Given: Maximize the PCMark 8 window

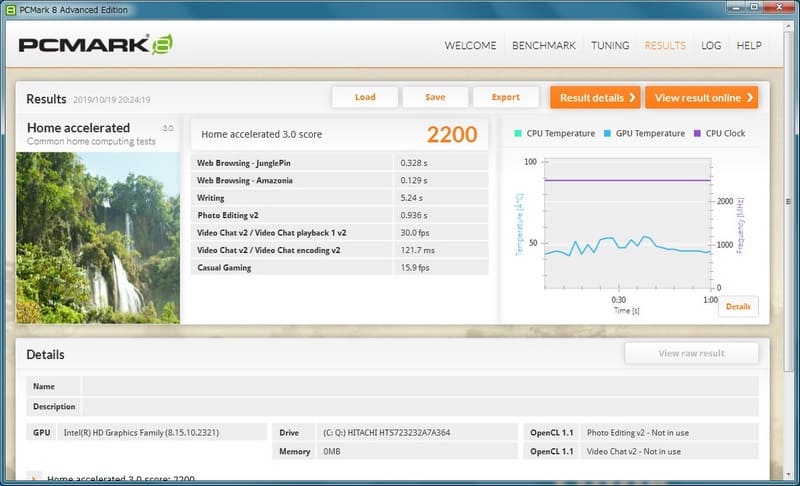Looking at the screenshot, I should click(x=754, y=7).
